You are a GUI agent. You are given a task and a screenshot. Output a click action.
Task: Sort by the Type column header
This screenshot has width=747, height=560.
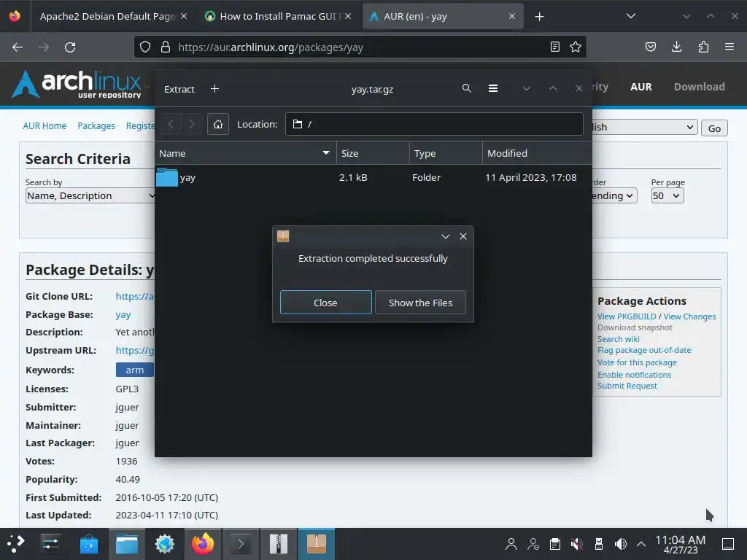446,153
